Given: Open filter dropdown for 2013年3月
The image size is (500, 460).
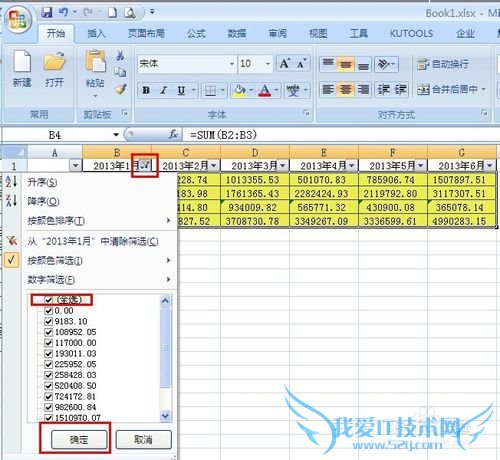Looking at the screenshot, I should pos(283,165).
